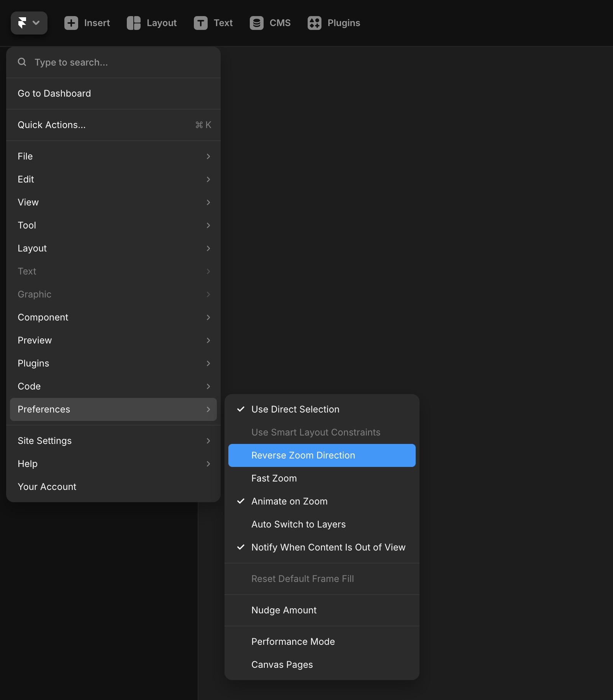
Task: Toggle Notify When Content Is Out of View
Action: click(x=322, y=547)
